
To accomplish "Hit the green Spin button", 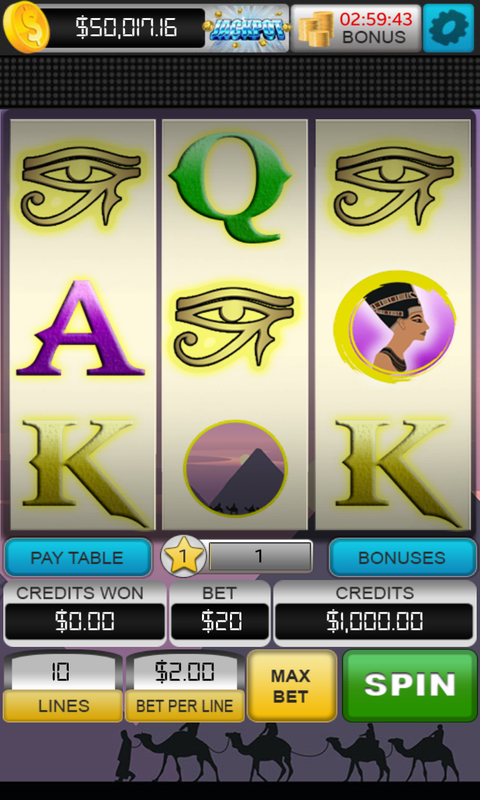I will 410,685.
